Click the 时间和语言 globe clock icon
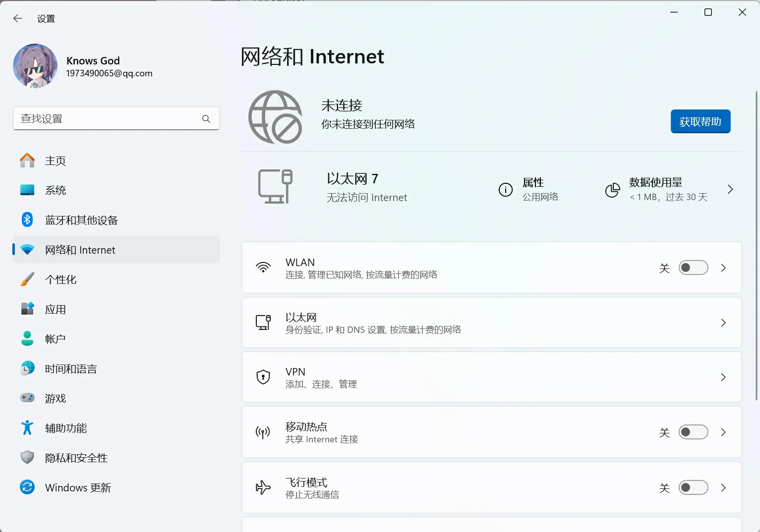 [27, 368]
